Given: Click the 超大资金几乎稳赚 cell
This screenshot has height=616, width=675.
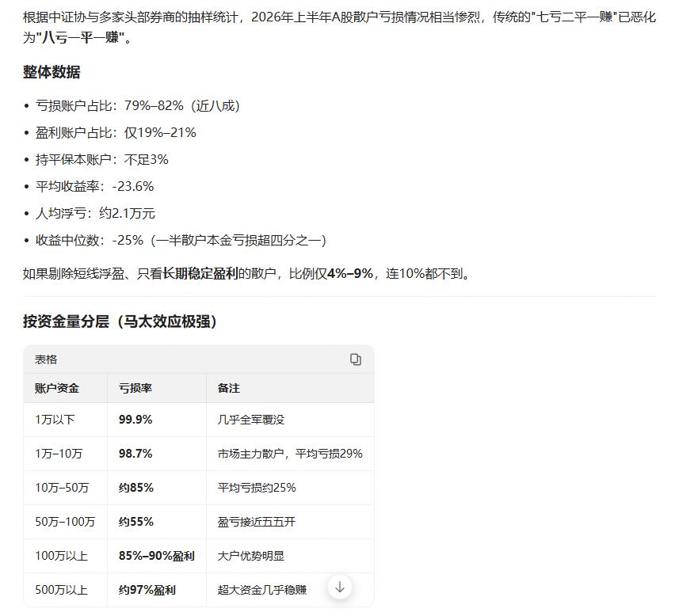Looking at the screenshot, I should coord(262,590).
